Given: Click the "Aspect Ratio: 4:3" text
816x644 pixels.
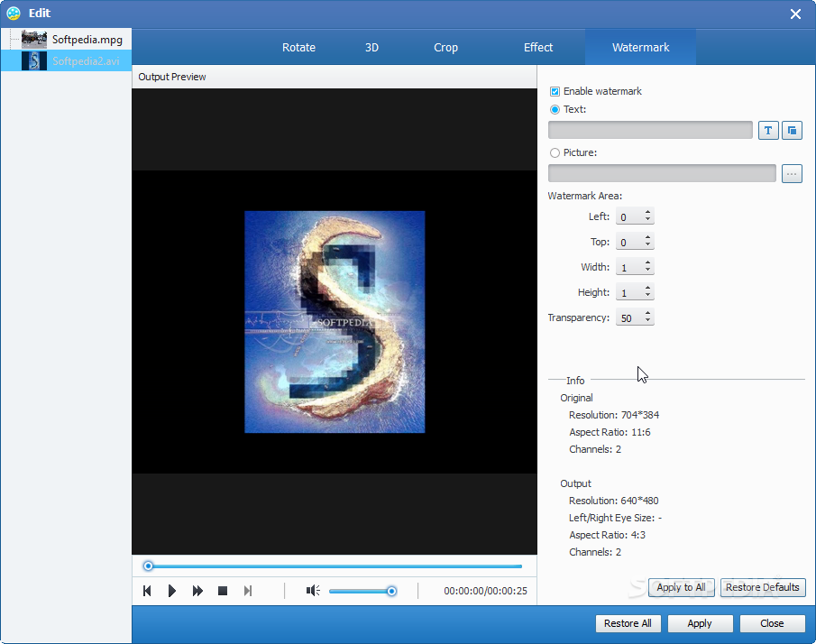Looking at the screenshot, I should [608, 535].
